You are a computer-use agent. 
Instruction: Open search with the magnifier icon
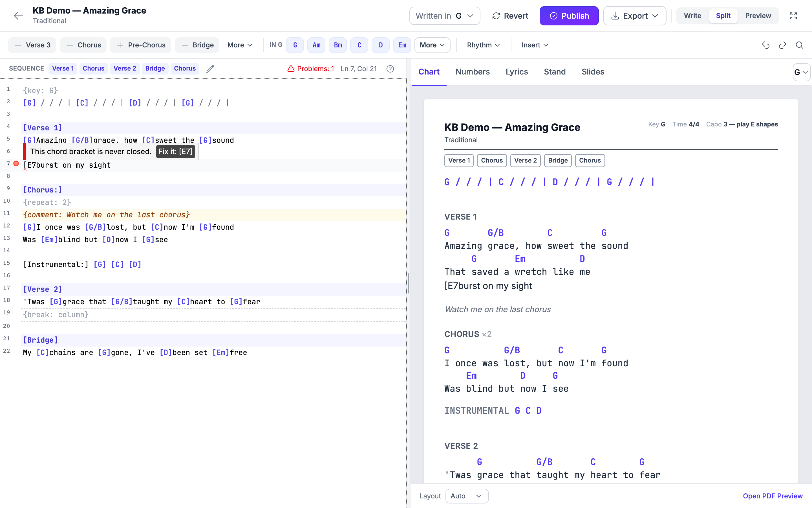[x=800, y=45]
